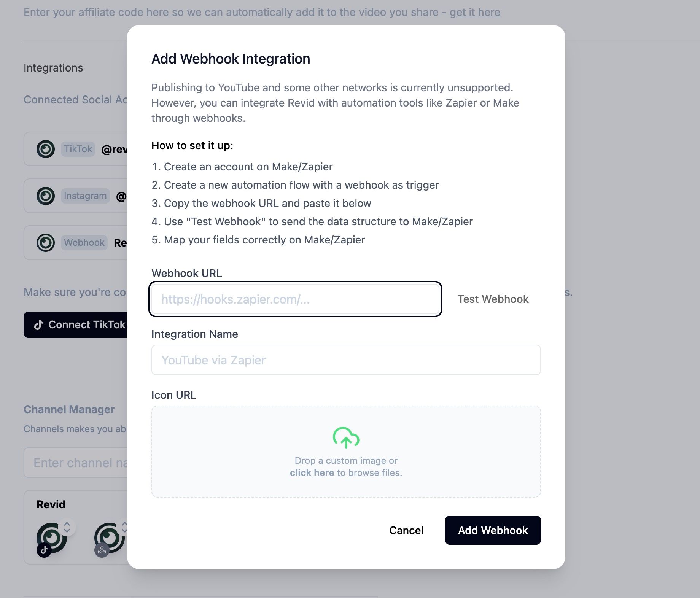This screenshot has height=598, width=700.
Task: Click "click here" to browse files
Action: coord(312,472)
